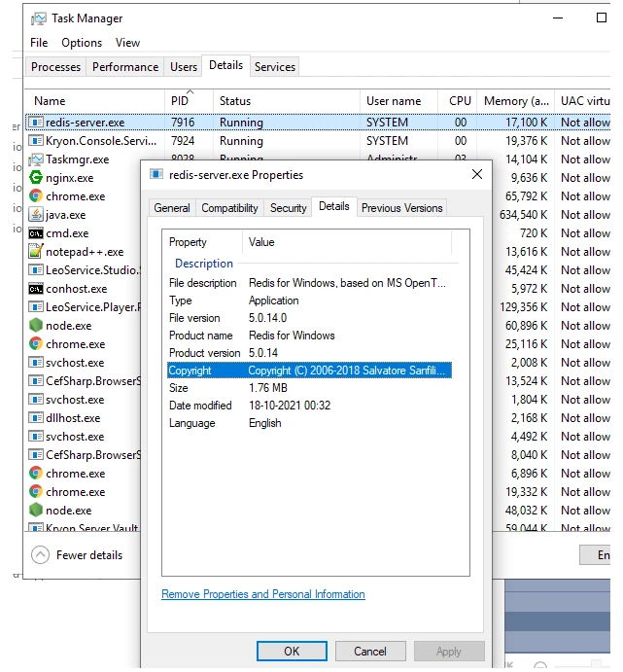Image resolution: width=623 pixels, height=672 pixels.
Task: Click CefSharp.BrowserS icon with 8,040 K memory
Action: coord(36,455)
